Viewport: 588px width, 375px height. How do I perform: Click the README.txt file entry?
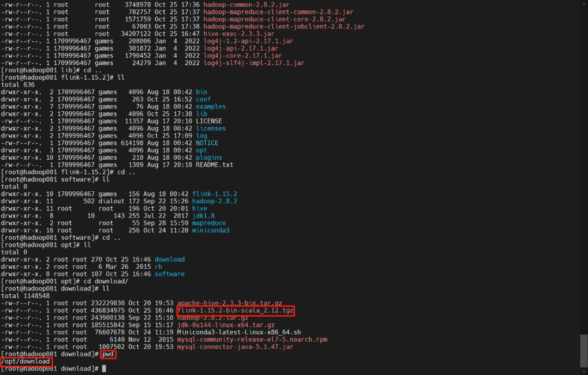(215, 165)
